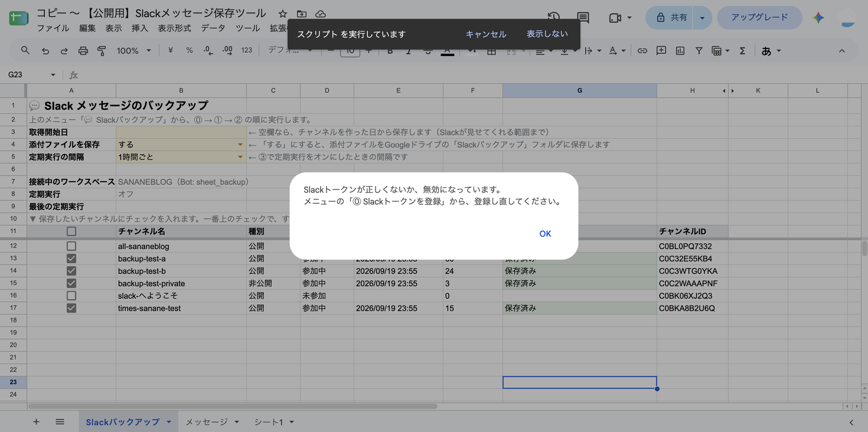This screenshot has width=868, height=432.
Task: Uncheck the backup-test-private channel checkbox
Action: [x=71, y=283]
